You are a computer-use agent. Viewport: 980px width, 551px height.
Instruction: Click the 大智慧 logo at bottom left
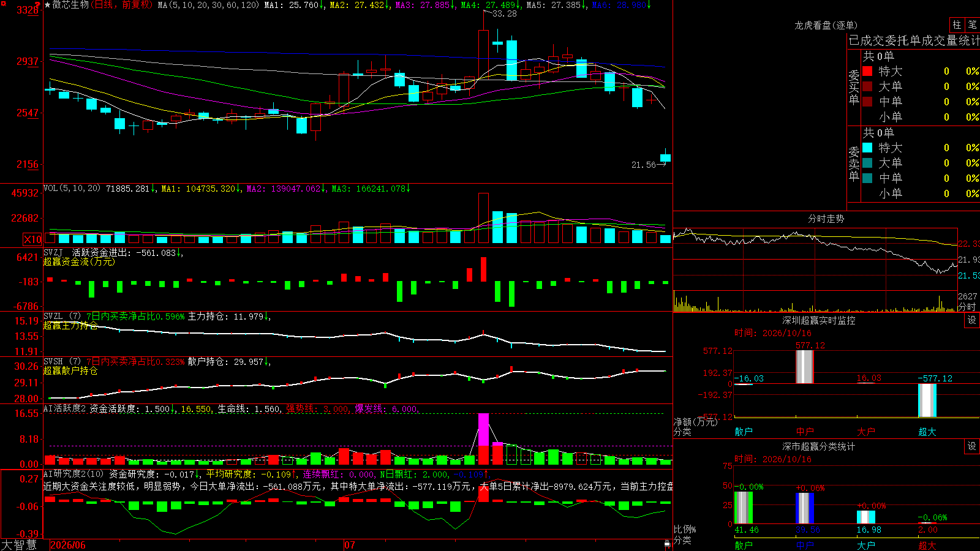coord(18,544)
